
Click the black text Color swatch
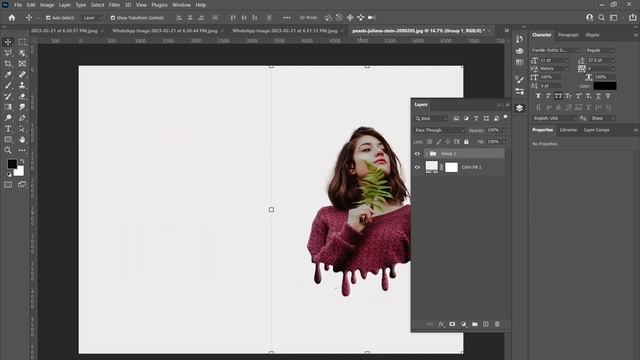point(604,86)
